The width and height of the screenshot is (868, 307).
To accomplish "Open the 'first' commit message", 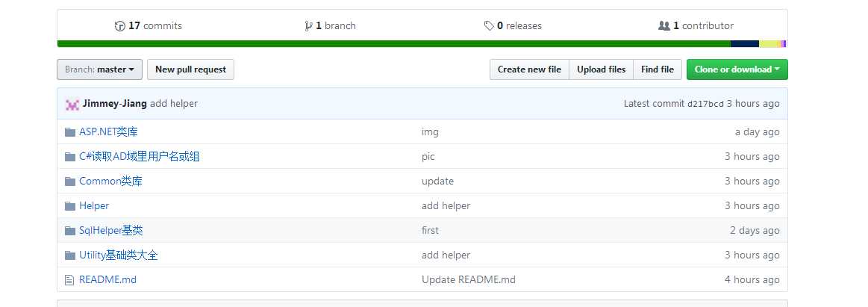I will pyautogui.click(x=430, y=231).
